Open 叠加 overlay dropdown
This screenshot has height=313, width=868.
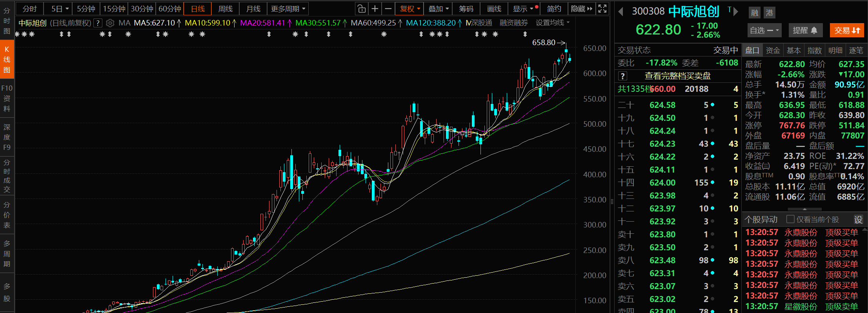tap(438, 9)
